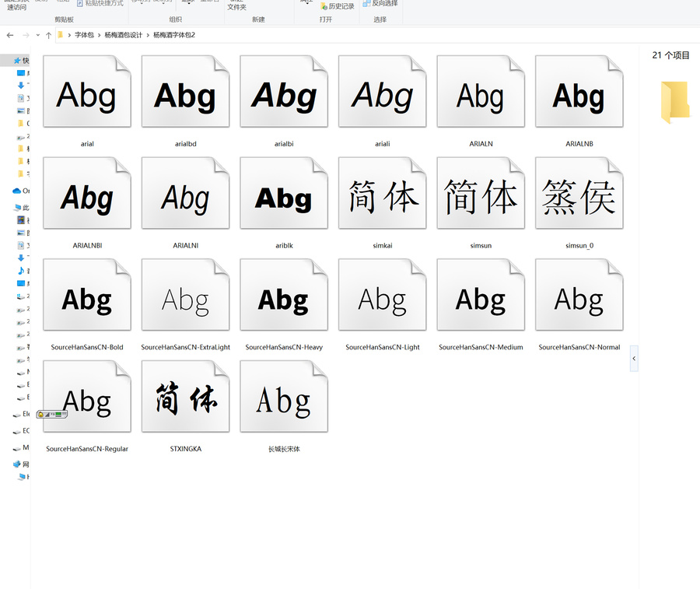
Task: Go back to the previous folder
Action: pyautogui.click(x=10, y=35)
